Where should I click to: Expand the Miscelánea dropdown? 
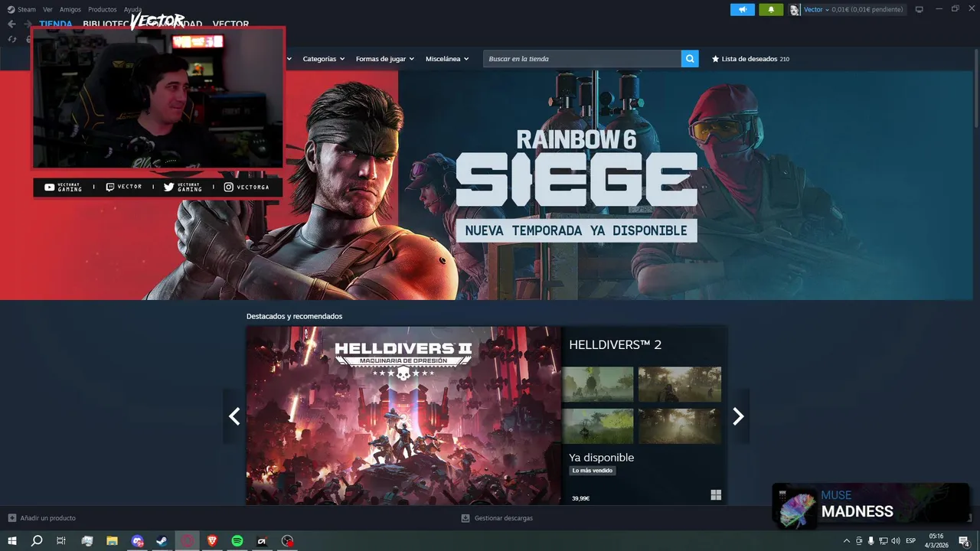(447, 59)
